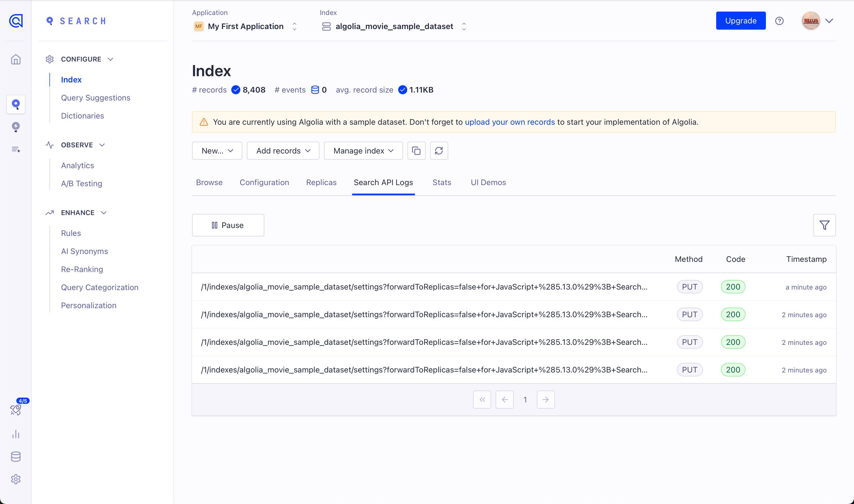This screenshot has height=504, width=854.
Task: Open the Settings gear in the left rail
Action: [x=16, y=479]
